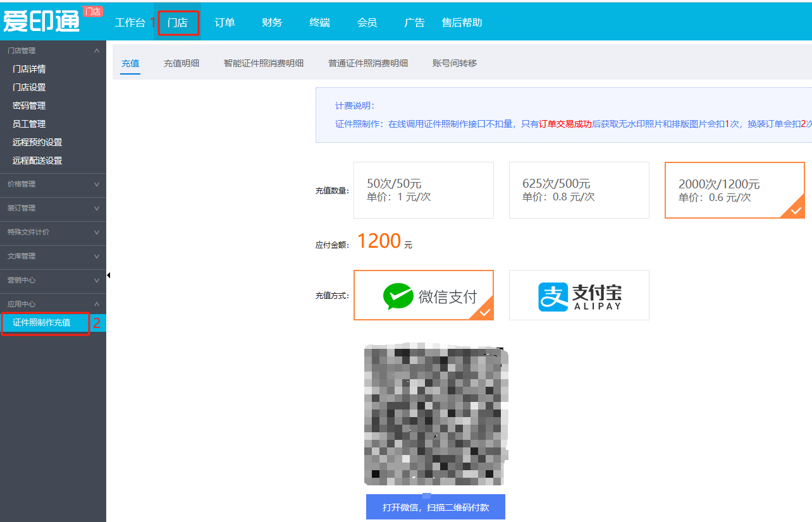Collapse the sidebar with the black arrow
The image size is (812, 522).
[x=109, y=276]
